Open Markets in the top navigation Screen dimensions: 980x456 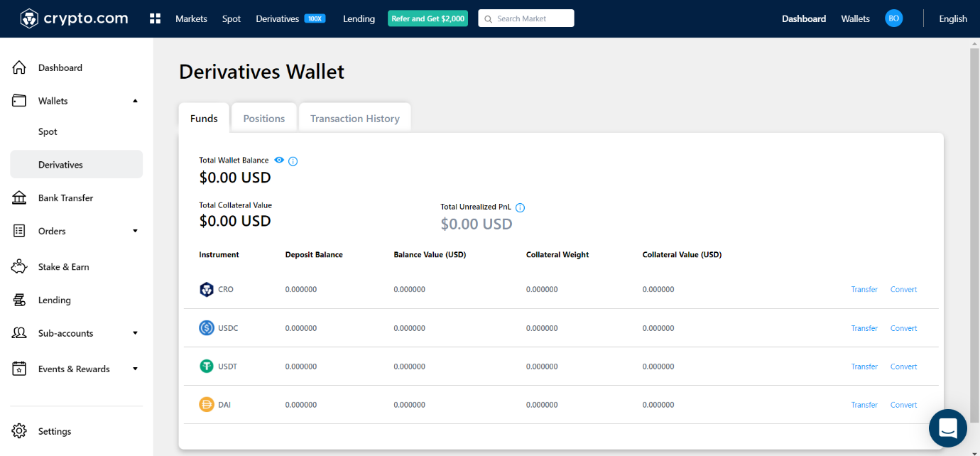(191, 18)
